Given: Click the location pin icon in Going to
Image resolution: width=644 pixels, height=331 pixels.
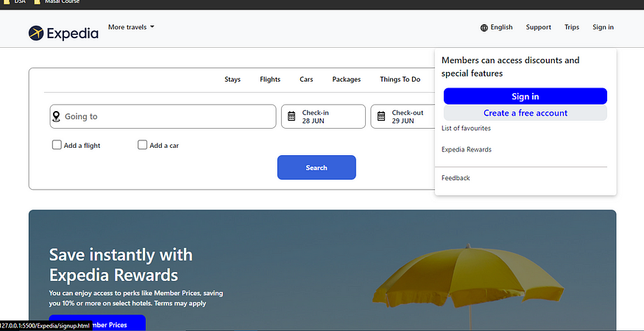Looking at the screenshot, I should (x=57, y=117).
